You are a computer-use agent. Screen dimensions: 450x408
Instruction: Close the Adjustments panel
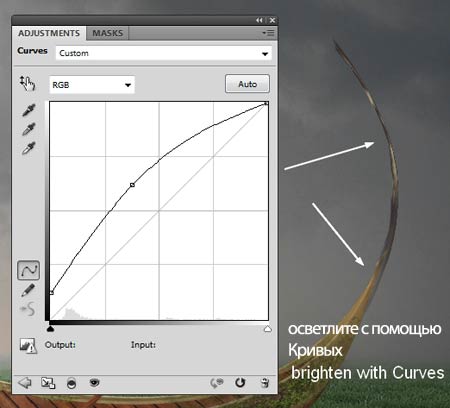tap(272, 20)
